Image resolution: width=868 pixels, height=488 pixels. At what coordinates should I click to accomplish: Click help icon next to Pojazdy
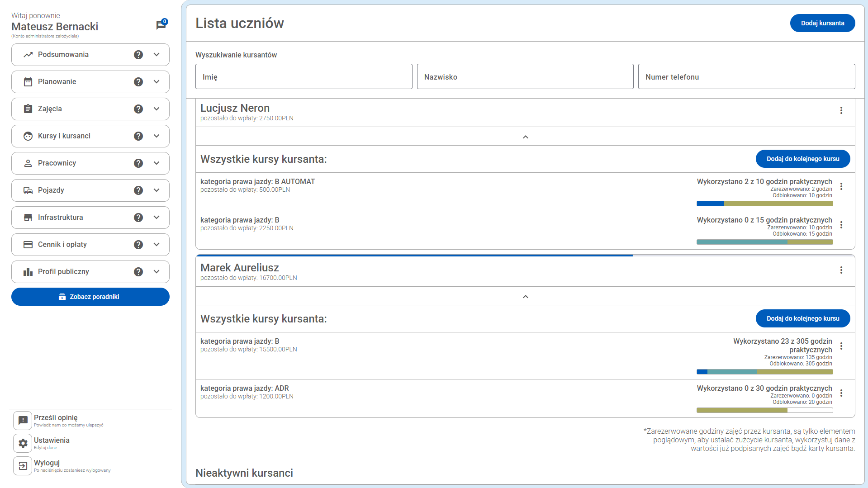click(138, 190)
